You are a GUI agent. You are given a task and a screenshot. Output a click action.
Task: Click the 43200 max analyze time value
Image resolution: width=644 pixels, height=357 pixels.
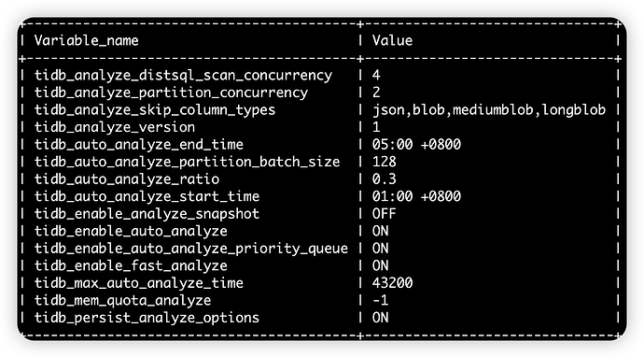[x=392, y=283]
